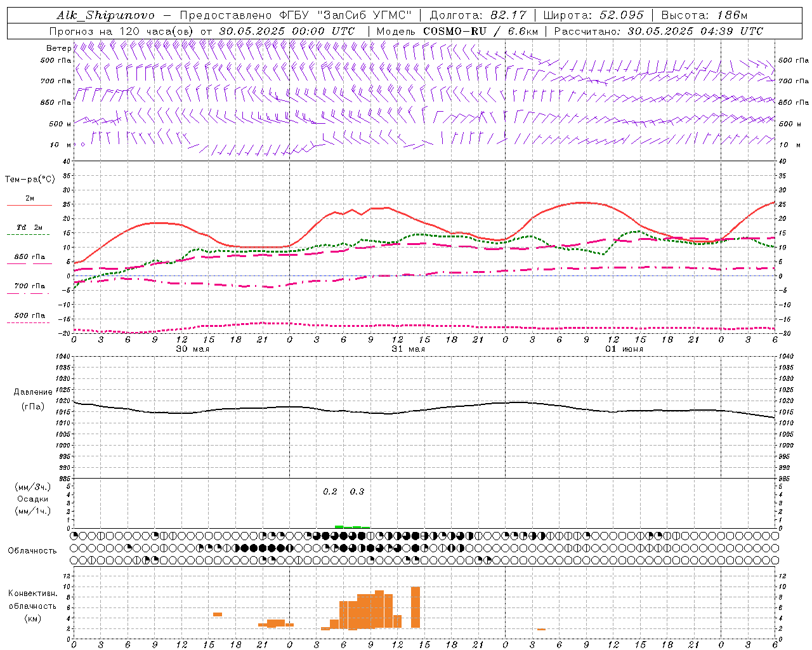Click the "(мм/1ч.)" unit label
Image resolution: width=812 pixels, height=650 pixels.
(x=33, y=511)
